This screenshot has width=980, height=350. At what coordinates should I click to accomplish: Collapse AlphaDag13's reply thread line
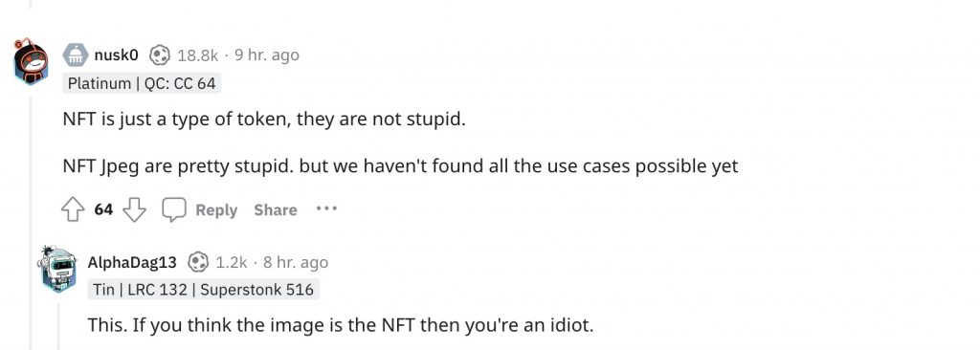tap(58, 326)
